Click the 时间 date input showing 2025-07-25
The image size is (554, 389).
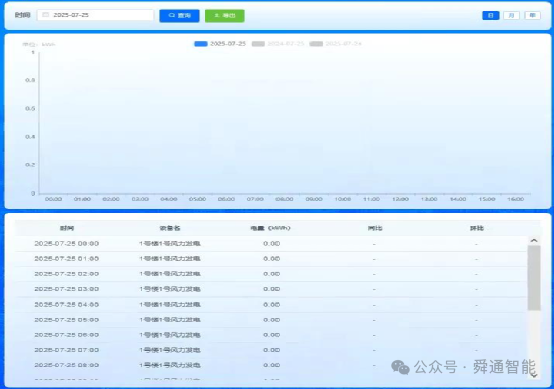coord(95,15)
